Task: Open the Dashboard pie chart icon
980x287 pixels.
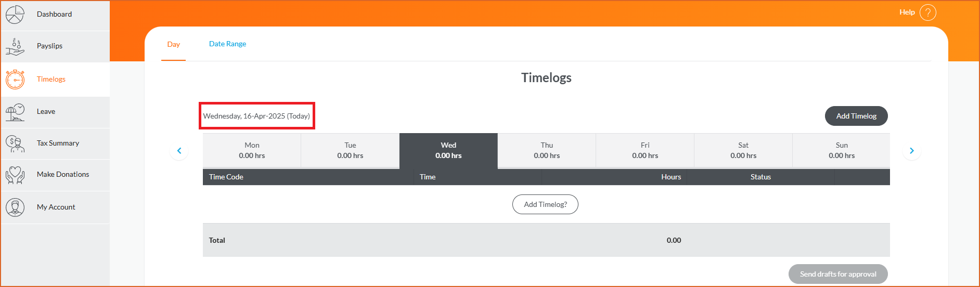Action: pos(15,14)
